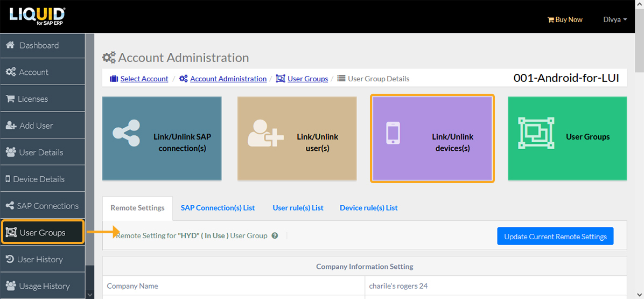Click the Dashboard home icon in sidebar
Screen dimensions: 644x299
point(10,45)
